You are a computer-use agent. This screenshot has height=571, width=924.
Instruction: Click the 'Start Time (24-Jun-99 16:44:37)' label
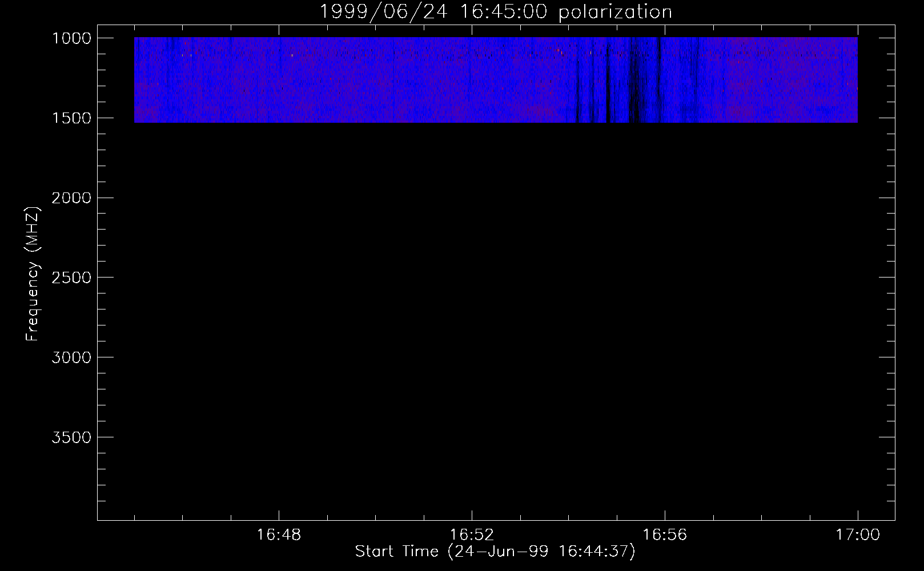coord(495,552)
